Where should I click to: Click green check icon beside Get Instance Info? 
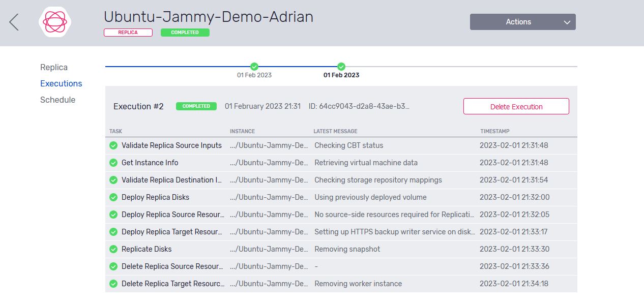[113, 163]
